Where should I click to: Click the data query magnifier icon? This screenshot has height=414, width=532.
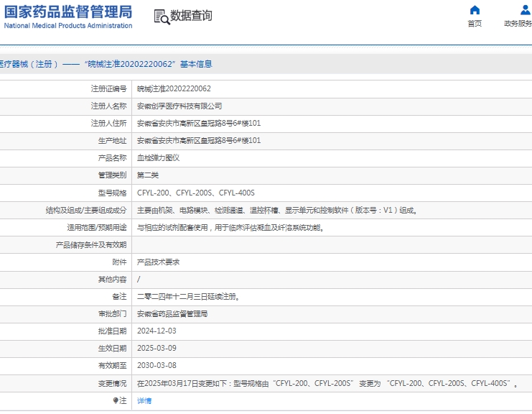[x=162, y=17]
